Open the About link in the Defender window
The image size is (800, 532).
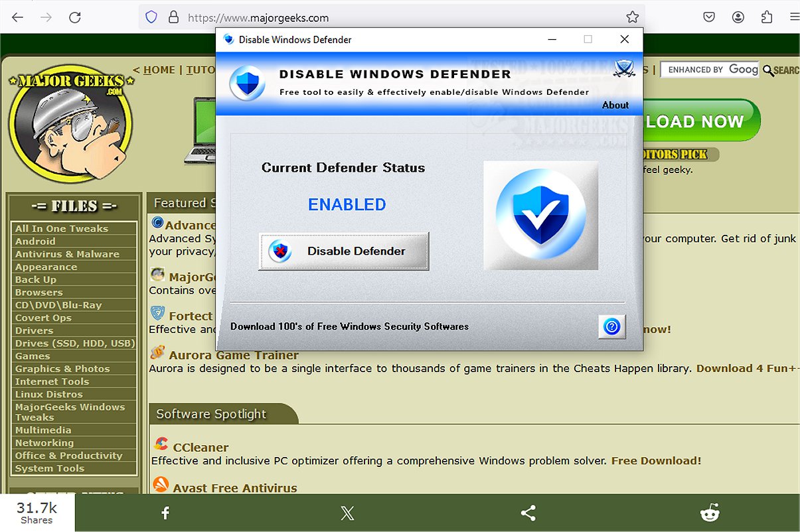tap(615, 105)
